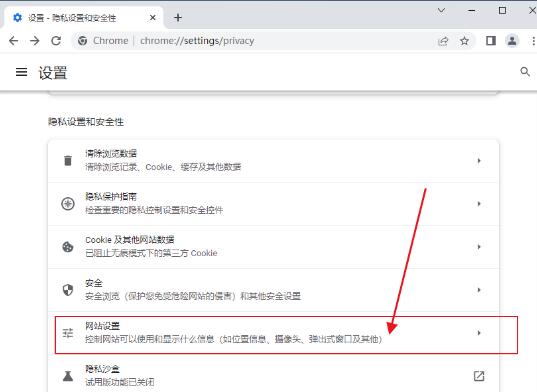This screenshot has width=537, height=392.
Task: Select the 设置 - 隐私设置和安全性 tab
Action: tap(83, 17)
